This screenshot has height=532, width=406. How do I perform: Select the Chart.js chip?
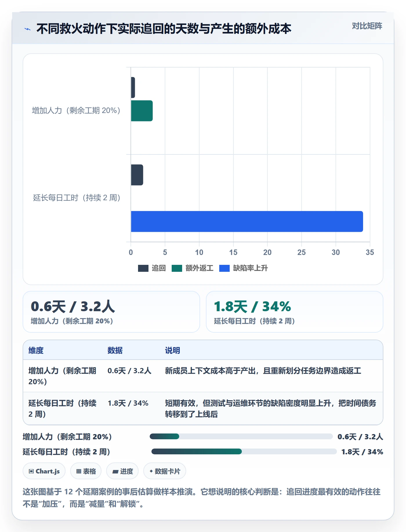tap(44, 471)
